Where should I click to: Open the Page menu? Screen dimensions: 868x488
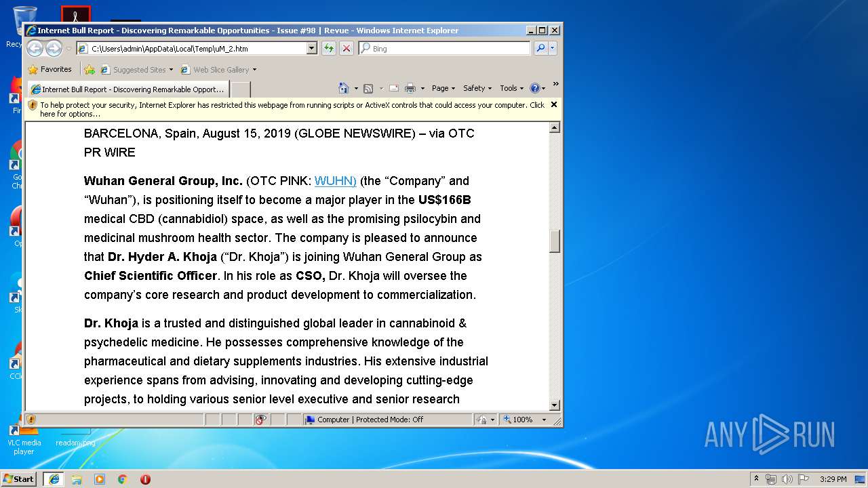[443, 88]
